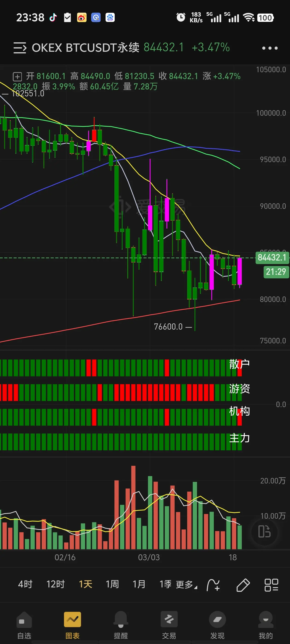Tap the 量 7.28万 volume value
290x644 pixels.
(140, 86)
